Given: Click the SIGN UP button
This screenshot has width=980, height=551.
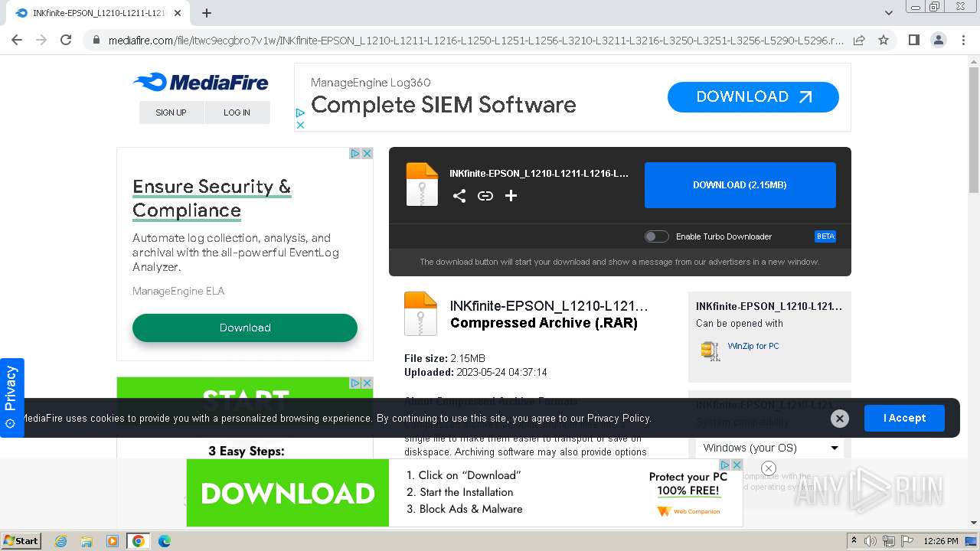Looking at the screenshot, I should (171, 112).
